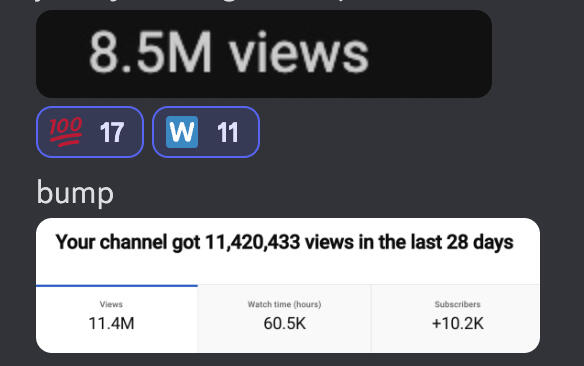Select the Watch time (hours) tab

click(x=285, y=319)
